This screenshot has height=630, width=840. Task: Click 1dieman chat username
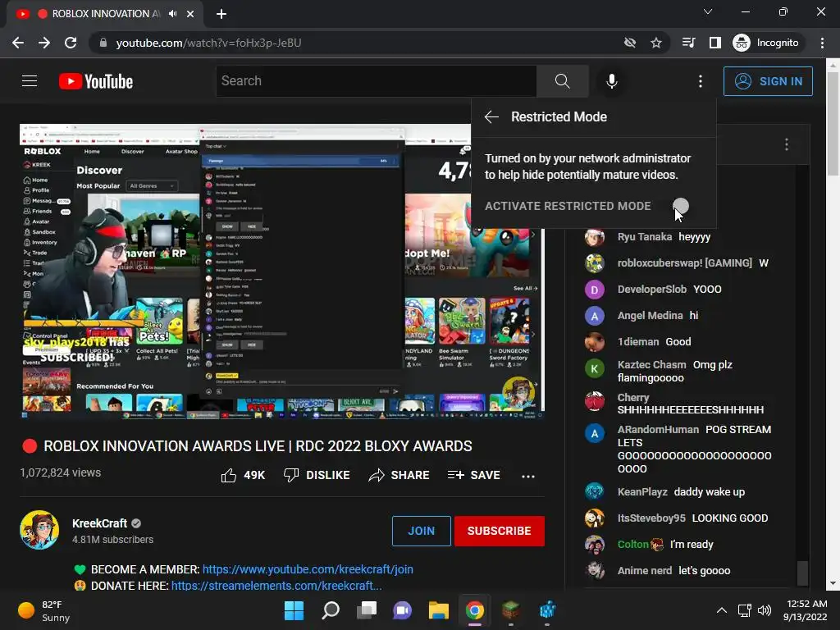[638, 342]
